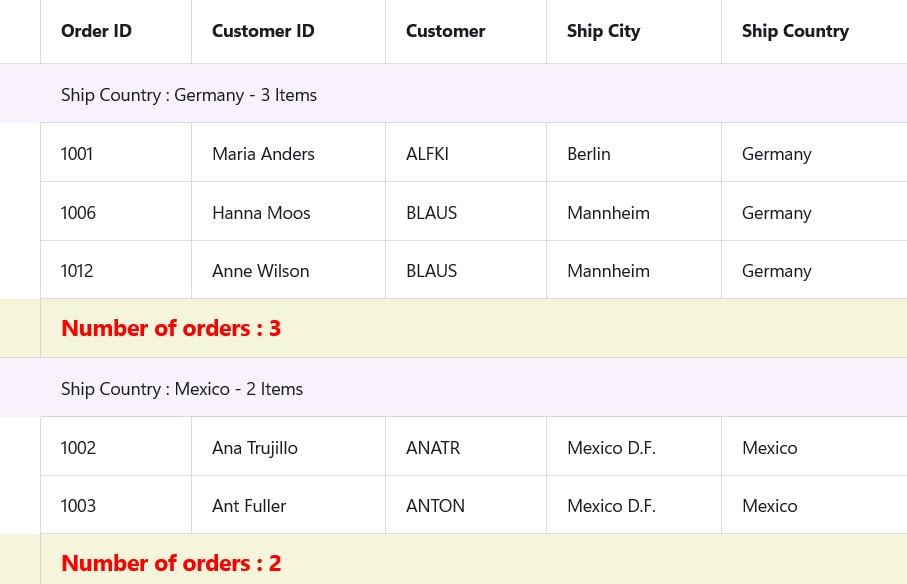The image size is (907, 584).
Task: Click the Anne Wilson cell
Action: coord(260,271)
